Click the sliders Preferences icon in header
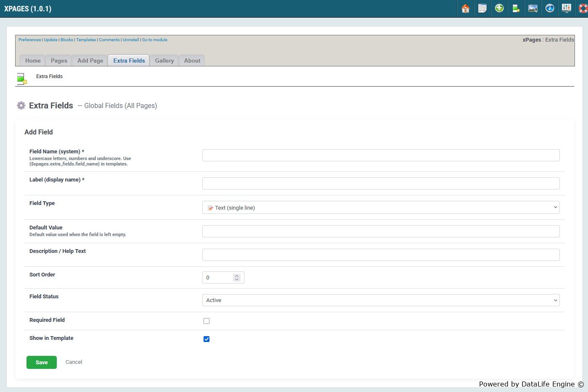588x392 pixels. coord(567,8)
